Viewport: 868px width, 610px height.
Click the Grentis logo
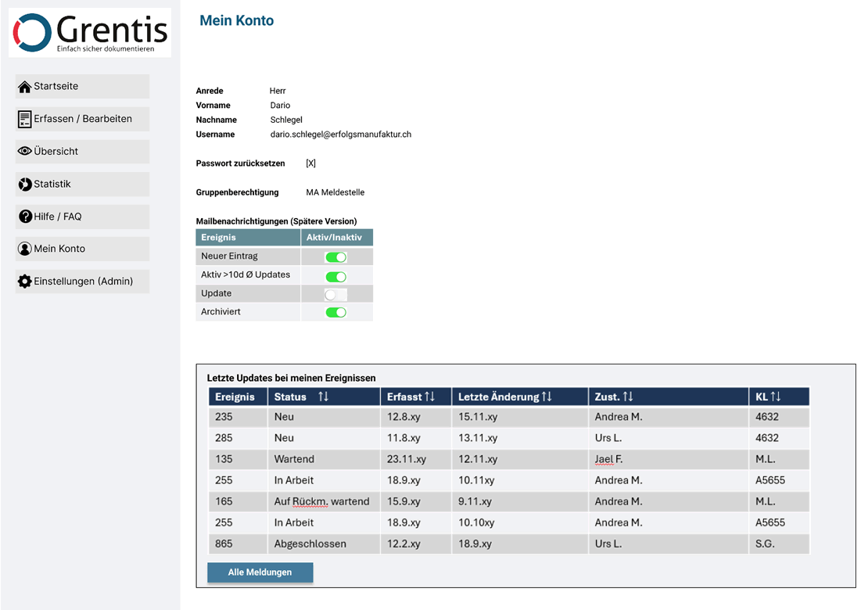90,33
